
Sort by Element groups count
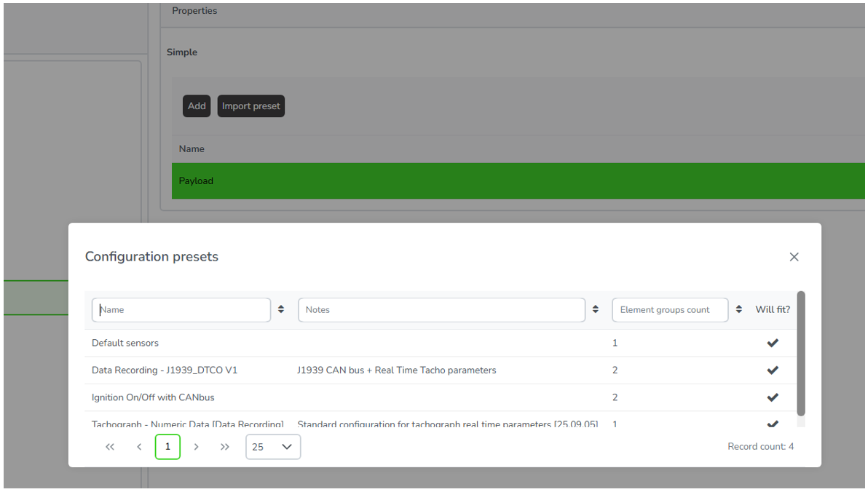[738, 309]
